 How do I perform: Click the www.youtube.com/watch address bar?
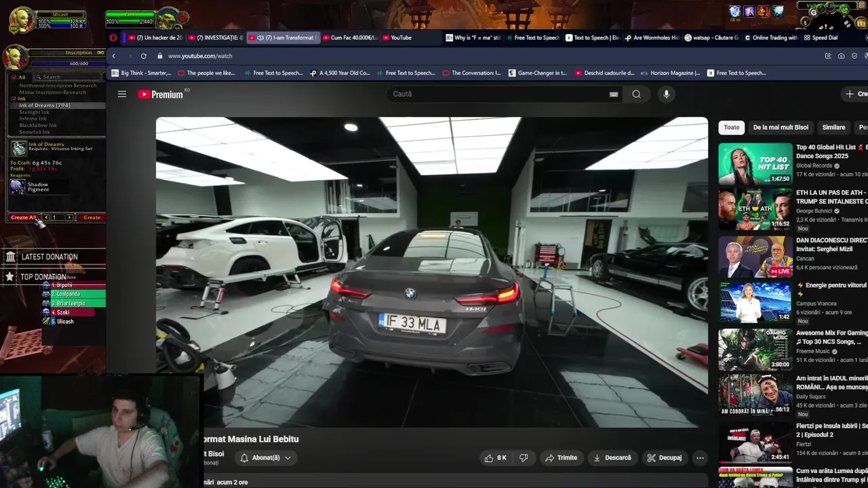200,56
